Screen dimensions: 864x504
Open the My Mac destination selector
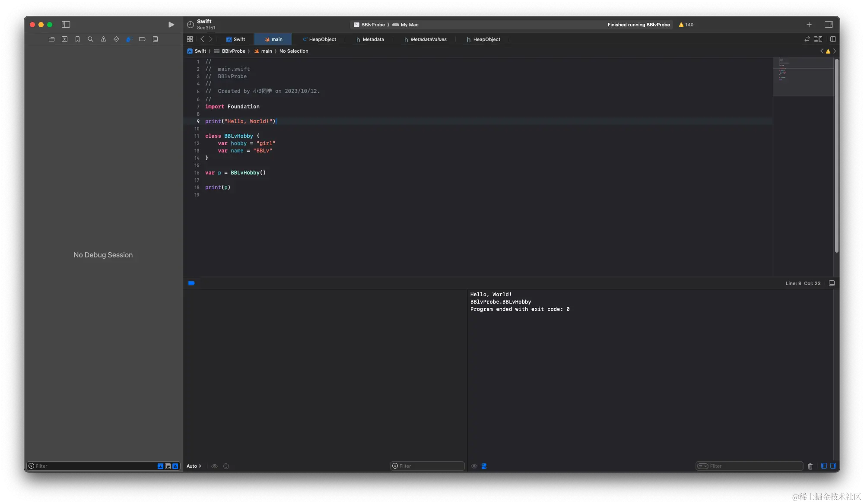pos(409,25)
